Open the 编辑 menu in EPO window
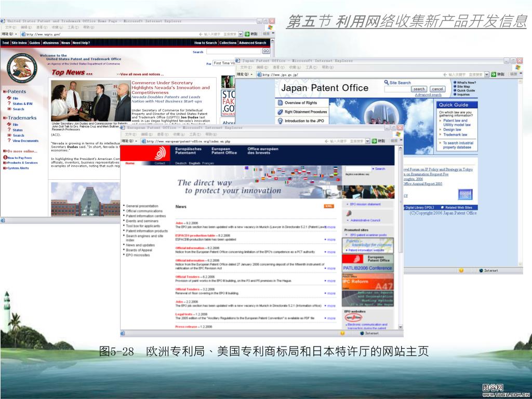 [147, 135]
